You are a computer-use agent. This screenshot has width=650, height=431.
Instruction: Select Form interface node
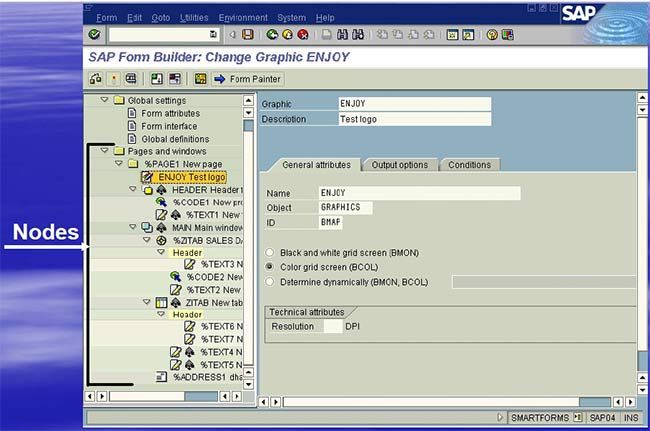(x=169, y=126)
